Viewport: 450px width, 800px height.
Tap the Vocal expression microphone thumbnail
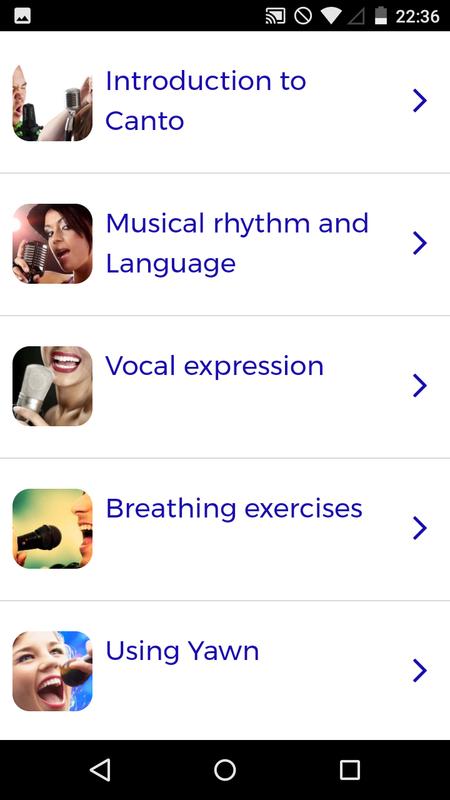click(53, 386)
